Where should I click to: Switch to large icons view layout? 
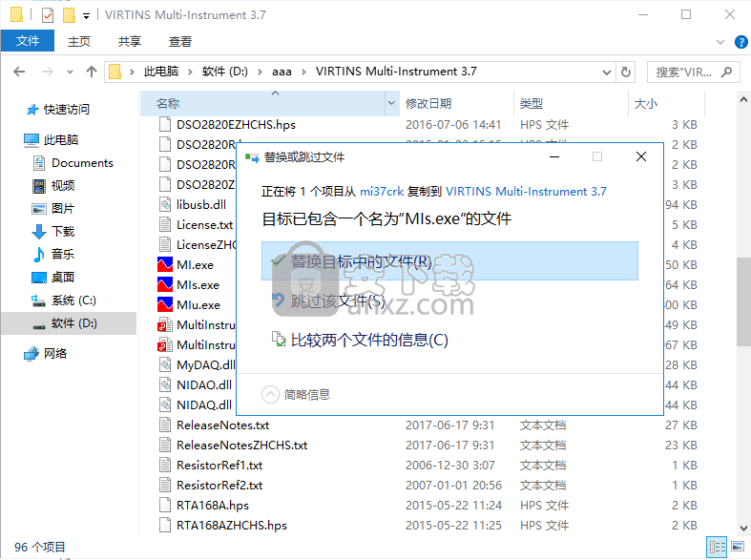(x=738, y=547)
